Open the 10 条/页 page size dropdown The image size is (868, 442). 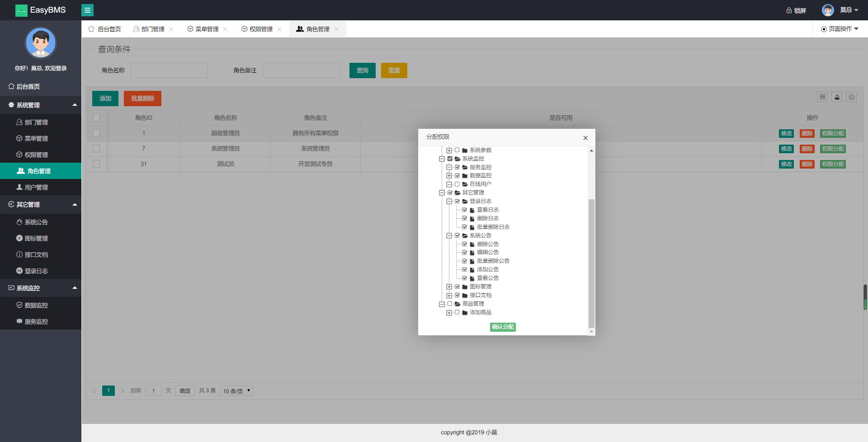click(236, 391)
